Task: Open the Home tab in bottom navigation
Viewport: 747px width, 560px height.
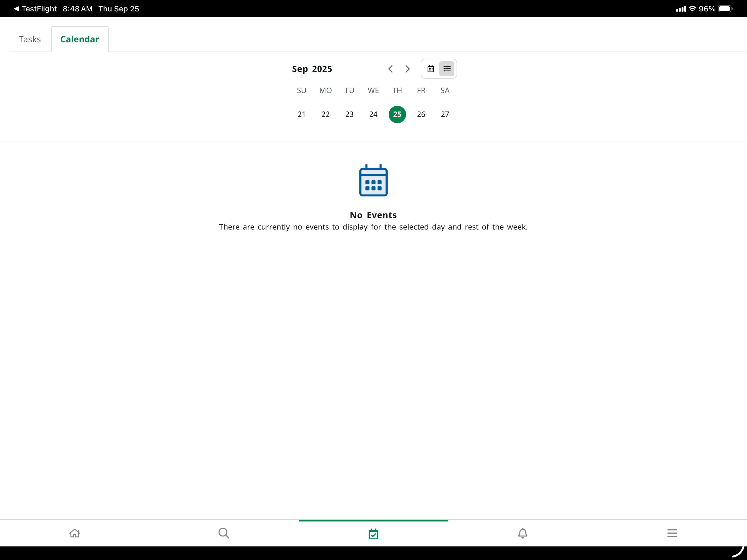Action: (75, 533)
